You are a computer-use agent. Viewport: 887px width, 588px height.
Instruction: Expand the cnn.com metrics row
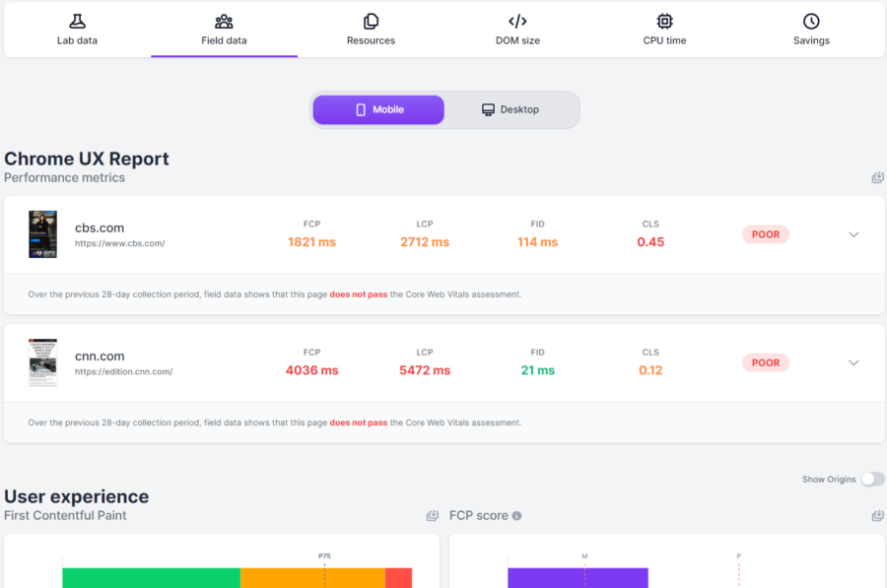[x=853, y=363]
